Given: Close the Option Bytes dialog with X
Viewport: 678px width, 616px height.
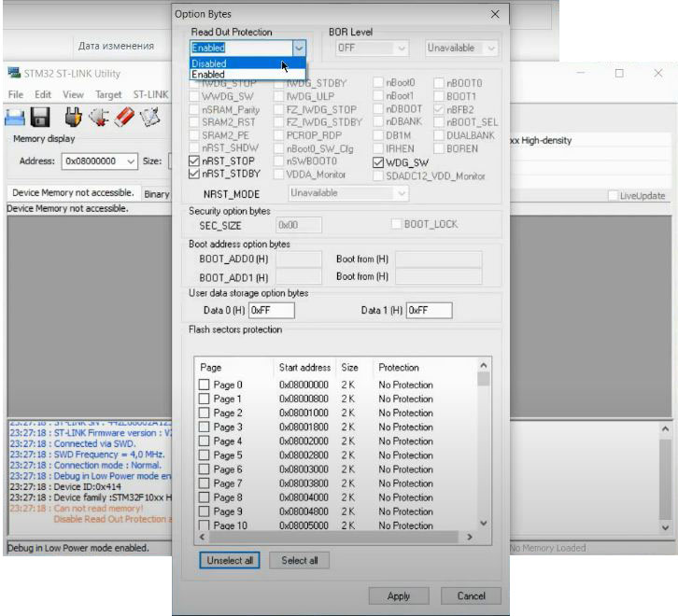Looking at the screenshot, I should (495, 14).
